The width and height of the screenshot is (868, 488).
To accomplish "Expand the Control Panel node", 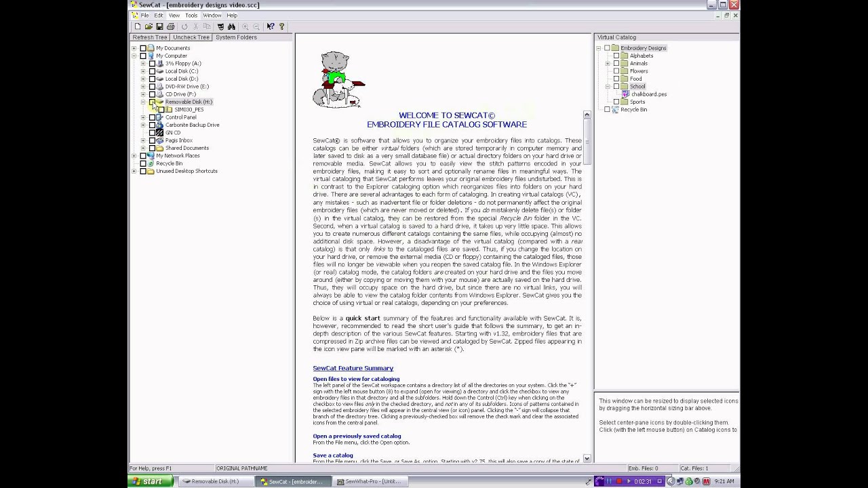I will [143, 117].
